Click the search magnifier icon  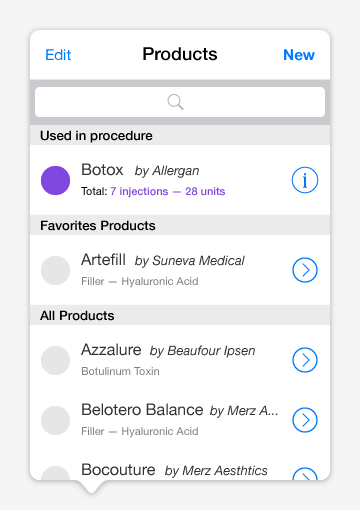point(175,102)
